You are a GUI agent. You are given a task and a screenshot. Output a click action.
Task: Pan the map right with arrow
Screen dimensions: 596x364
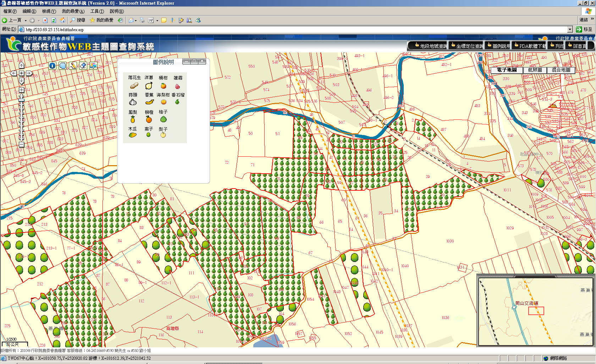pos(29,73)
